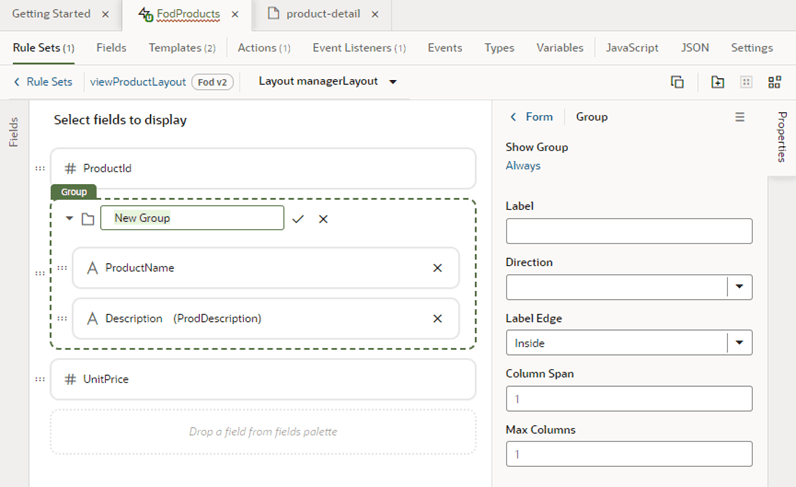This screenshot has height=487, width=796.
Task: Go back to Rule Sets list
Action: (43, 82)
